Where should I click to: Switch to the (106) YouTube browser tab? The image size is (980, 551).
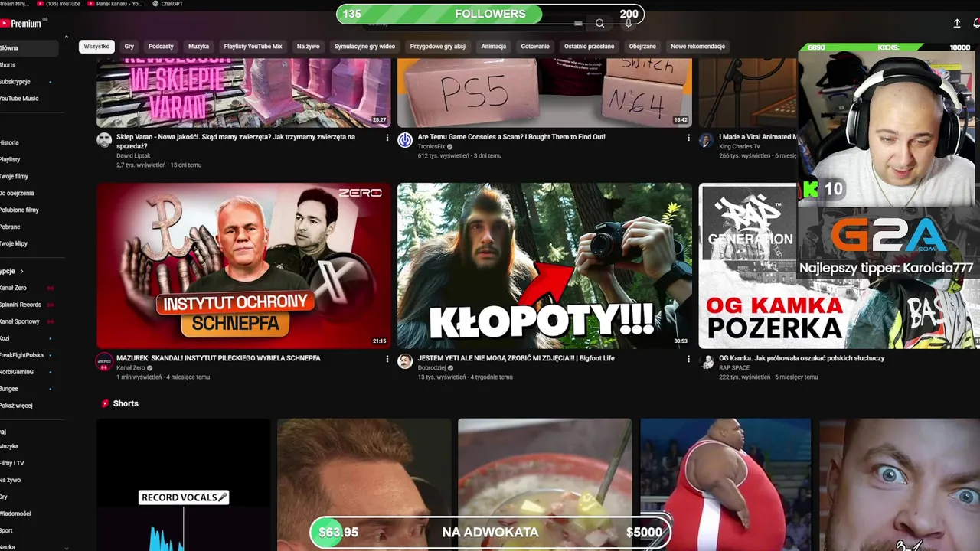coord(59,4)
